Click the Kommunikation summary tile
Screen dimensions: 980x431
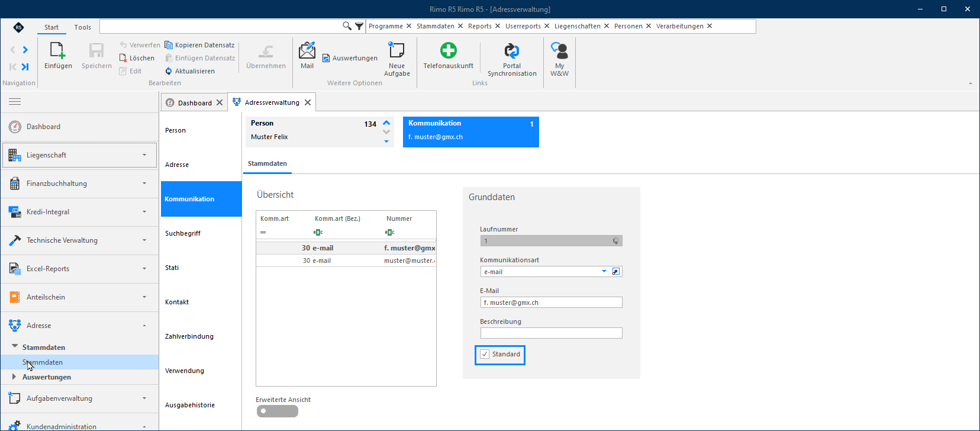(x=471, y=131)
